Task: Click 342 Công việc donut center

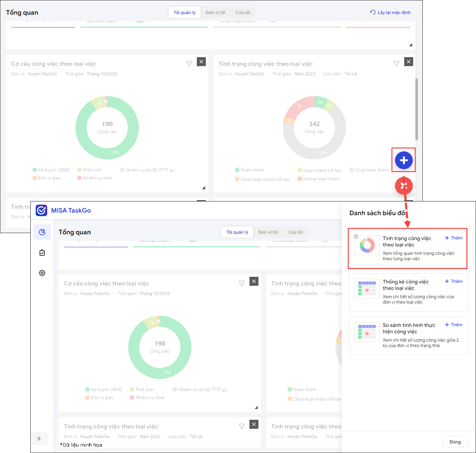Action: tap(314, 127)
